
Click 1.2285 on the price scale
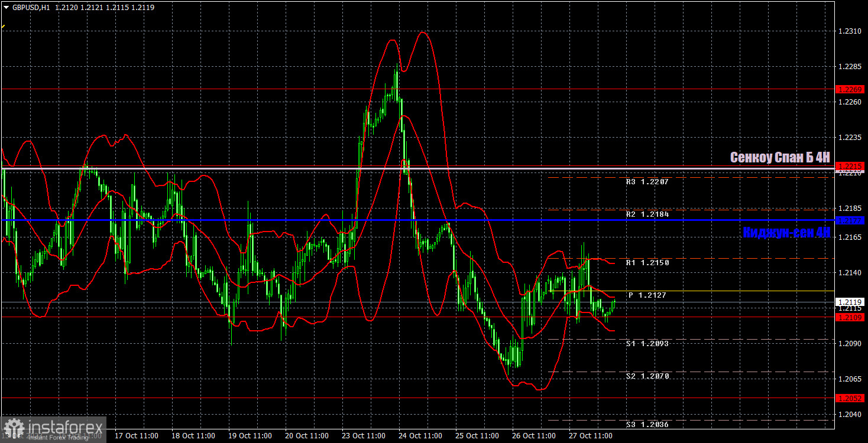[849, 67]
